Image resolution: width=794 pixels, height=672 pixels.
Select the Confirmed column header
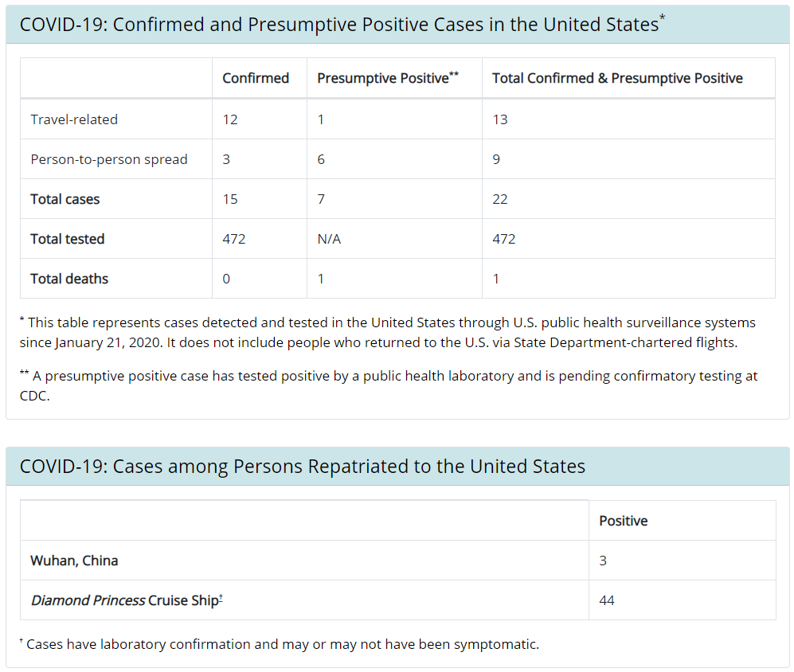[x=256, y=78]
